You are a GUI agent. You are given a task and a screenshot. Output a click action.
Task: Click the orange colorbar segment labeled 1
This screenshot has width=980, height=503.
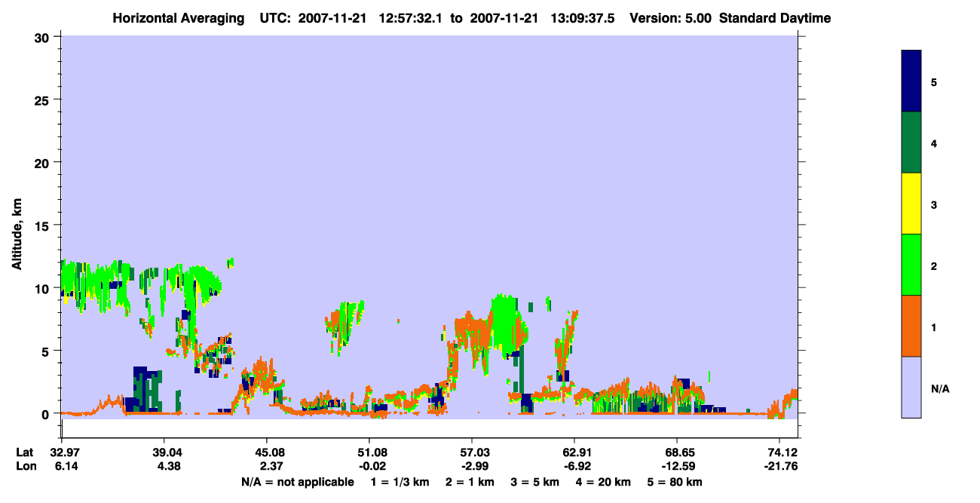(x=911, y=326)
